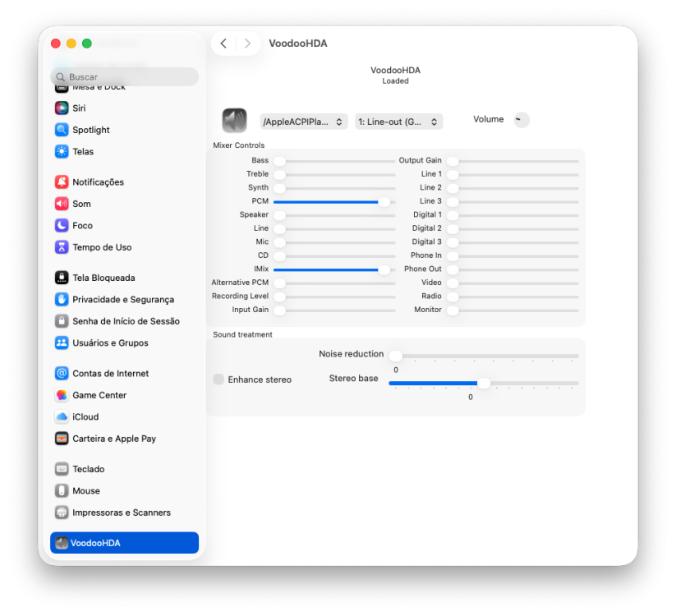
Task: Click the Radio slider
Action: coord(513,297)
